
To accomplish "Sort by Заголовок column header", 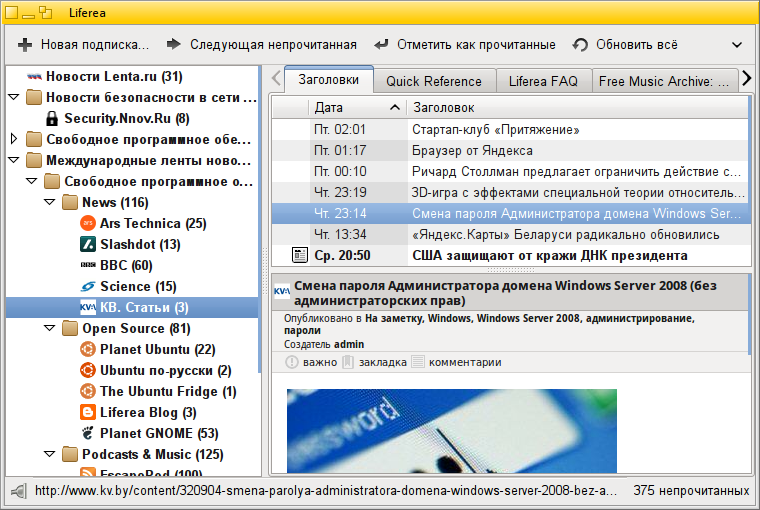I will [578, 108].
